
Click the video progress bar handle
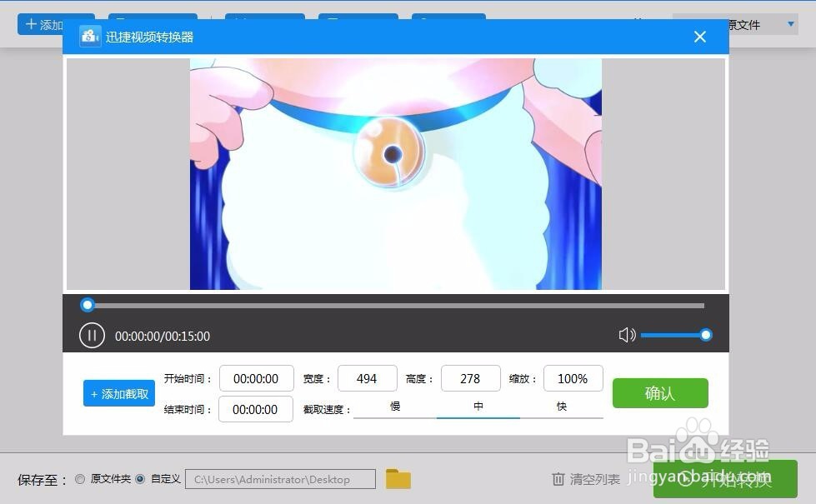click(88, 305)
